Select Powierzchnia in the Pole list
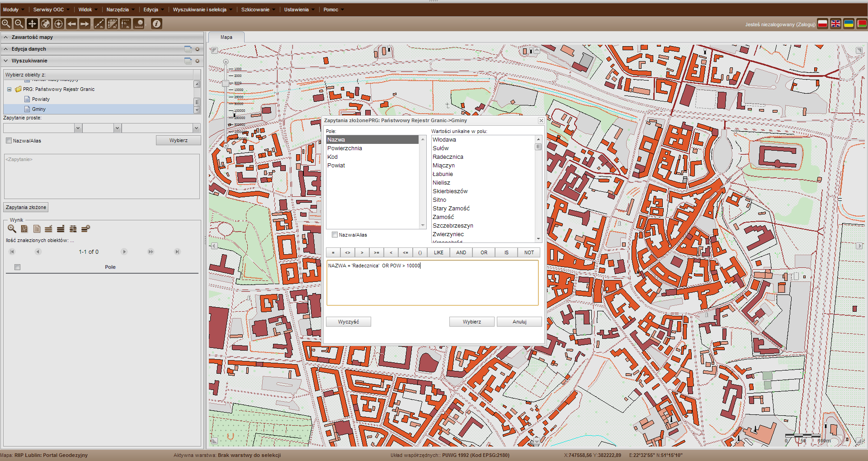868x461 pixels. (x=373, y=148)
